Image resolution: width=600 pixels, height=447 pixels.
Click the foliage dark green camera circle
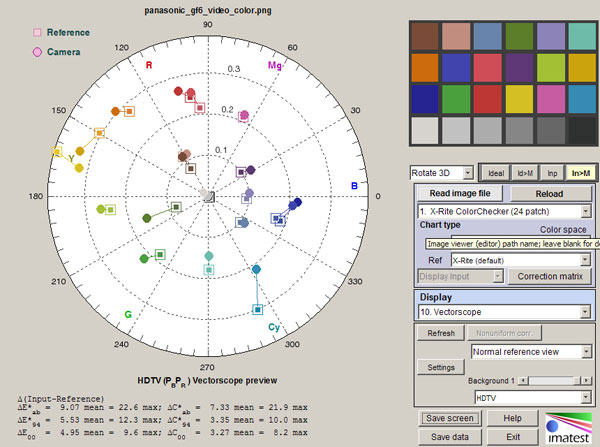[x=147, y=218]
